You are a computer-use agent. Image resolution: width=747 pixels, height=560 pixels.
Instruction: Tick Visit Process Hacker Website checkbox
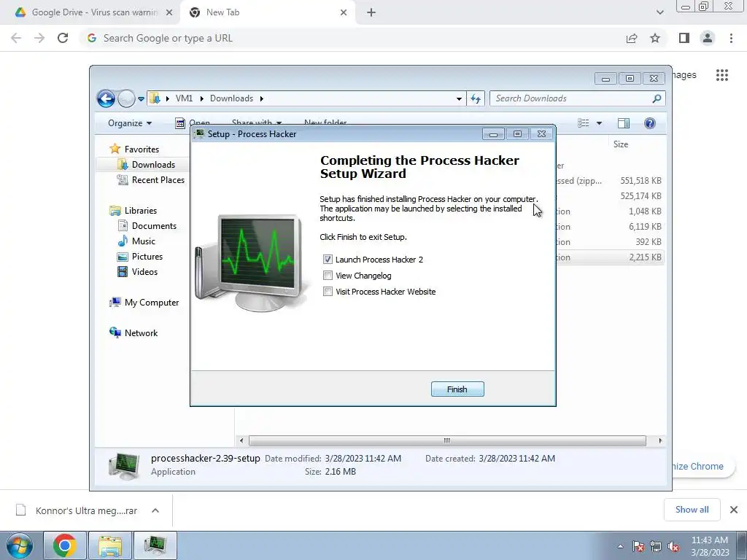click(x=328, y=292)
